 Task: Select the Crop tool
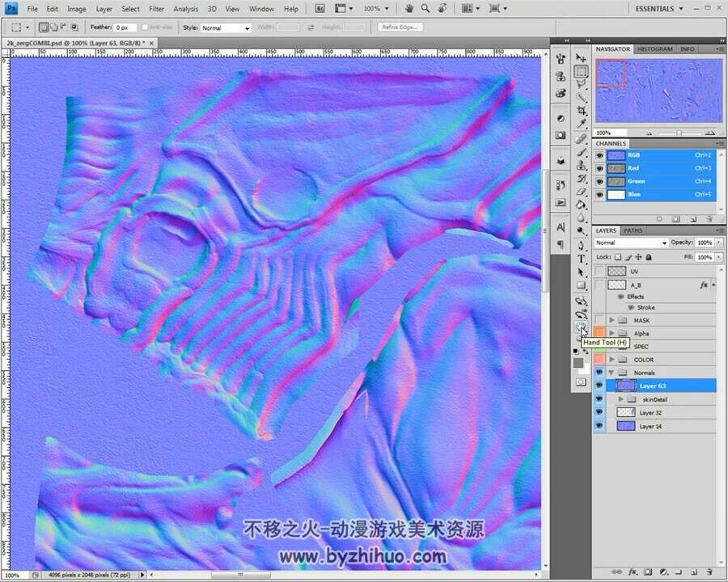tap(581, 111)
